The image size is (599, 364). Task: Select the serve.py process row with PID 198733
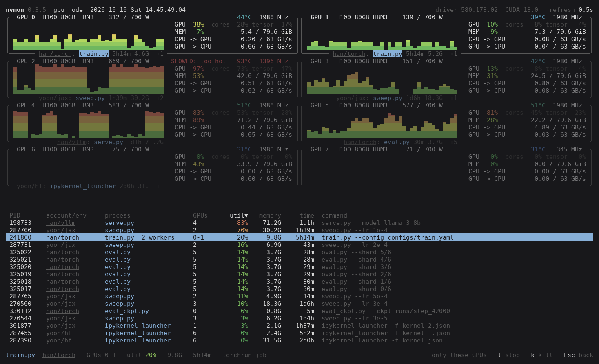point(299,223)
